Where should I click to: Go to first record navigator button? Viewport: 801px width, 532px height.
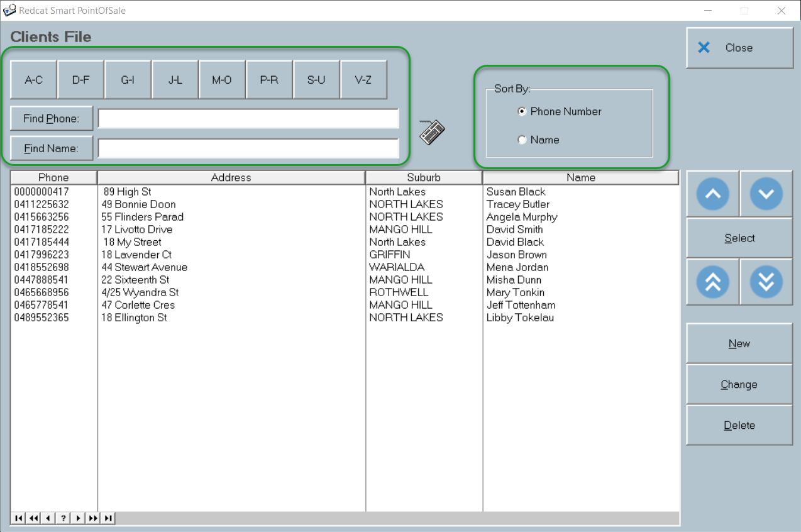click(18, 518)
